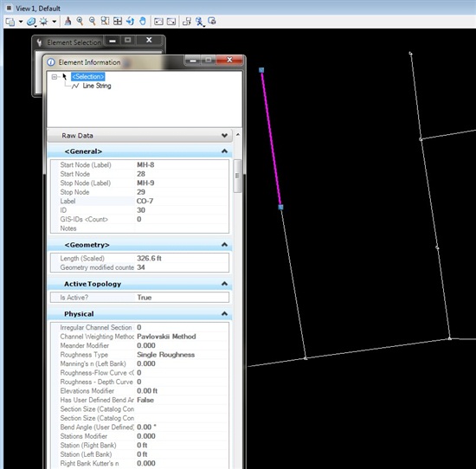Activate the Window Area tool
Viewport: 476px width, 469px height.
(105, 22)
